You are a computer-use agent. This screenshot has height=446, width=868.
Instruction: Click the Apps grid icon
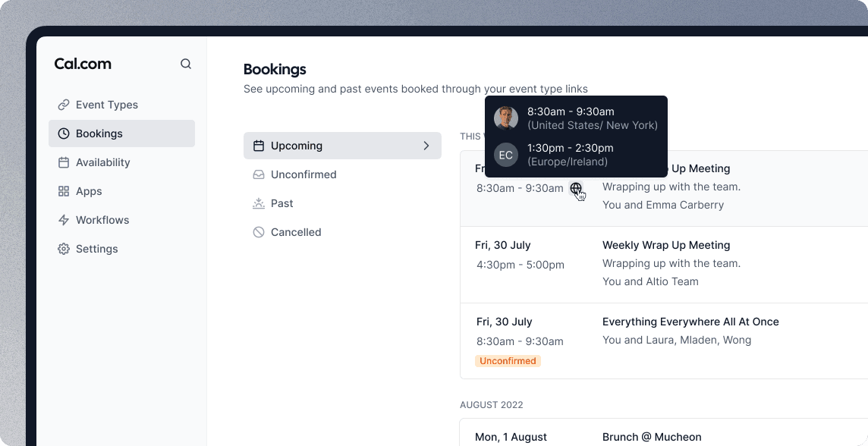click(64, 191)
